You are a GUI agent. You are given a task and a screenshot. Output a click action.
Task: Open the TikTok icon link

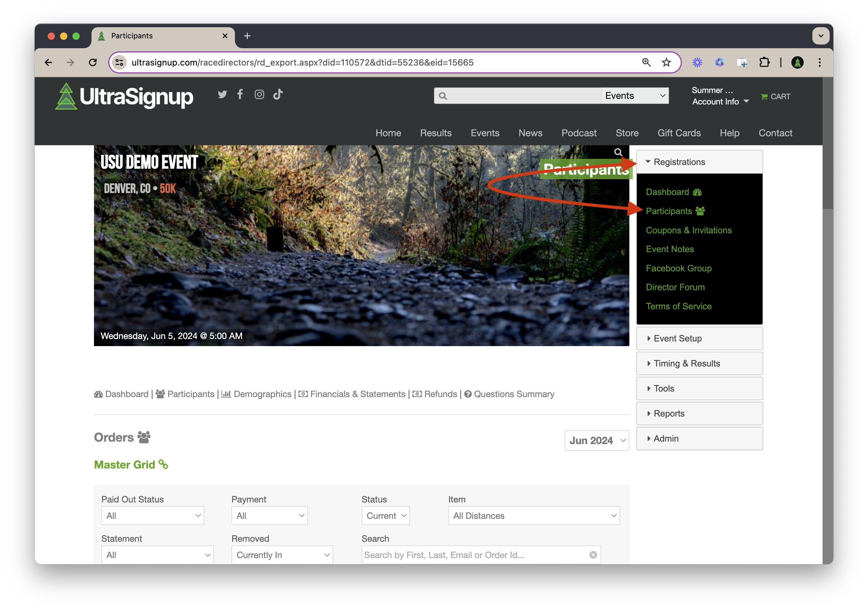(278, 94)
